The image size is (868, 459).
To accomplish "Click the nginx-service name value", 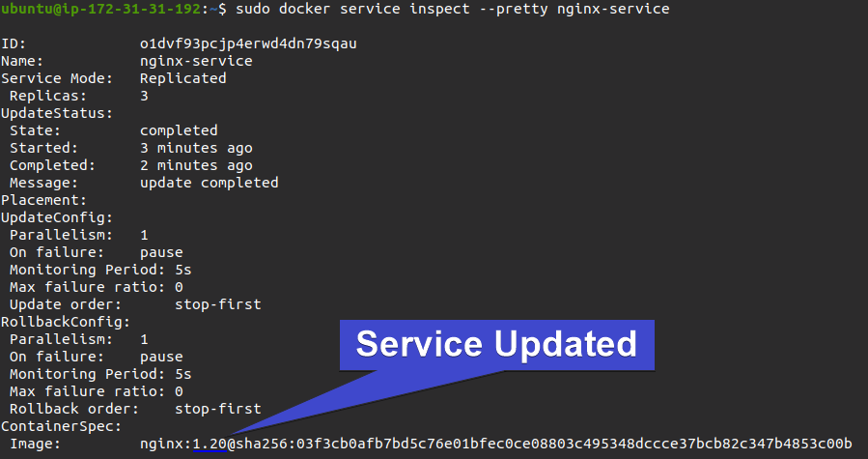I will coord(196,61).
